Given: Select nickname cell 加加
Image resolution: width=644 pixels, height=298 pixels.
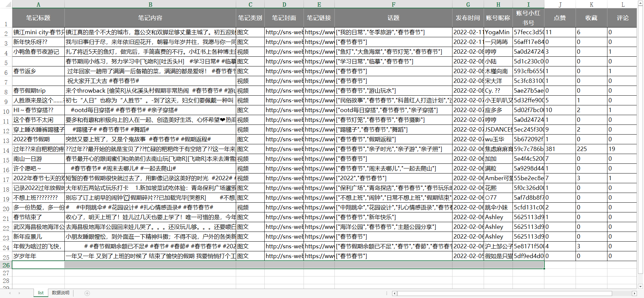Looking at the screenshot, I should click(x=498, y=159).
